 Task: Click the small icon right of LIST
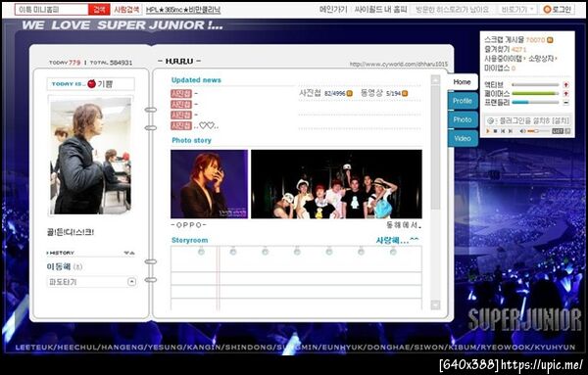[x=567, y=131]
